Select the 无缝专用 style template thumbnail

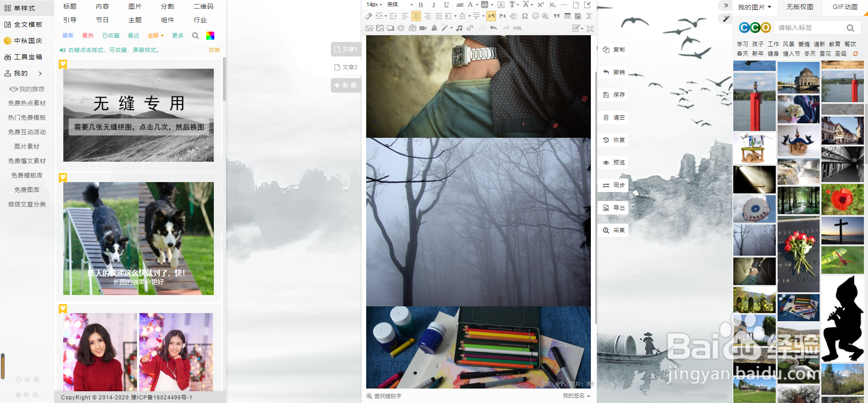pyautogui.click(x=138, y=115)
